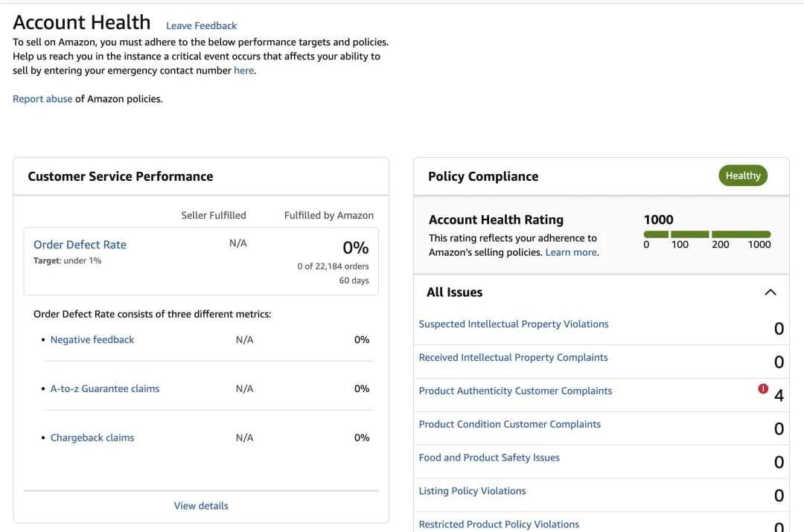Open Order Defect Rate details

[80, 244]
